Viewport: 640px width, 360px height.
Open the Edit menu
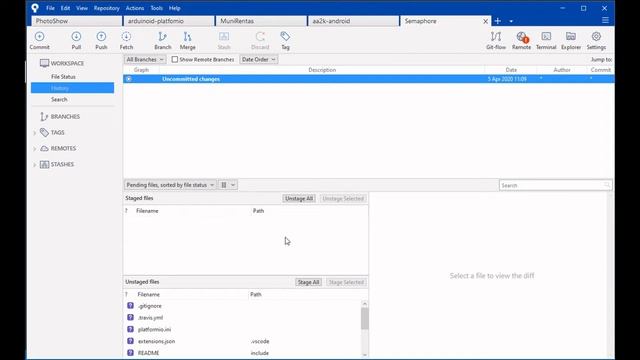click(x=65, y=8)
